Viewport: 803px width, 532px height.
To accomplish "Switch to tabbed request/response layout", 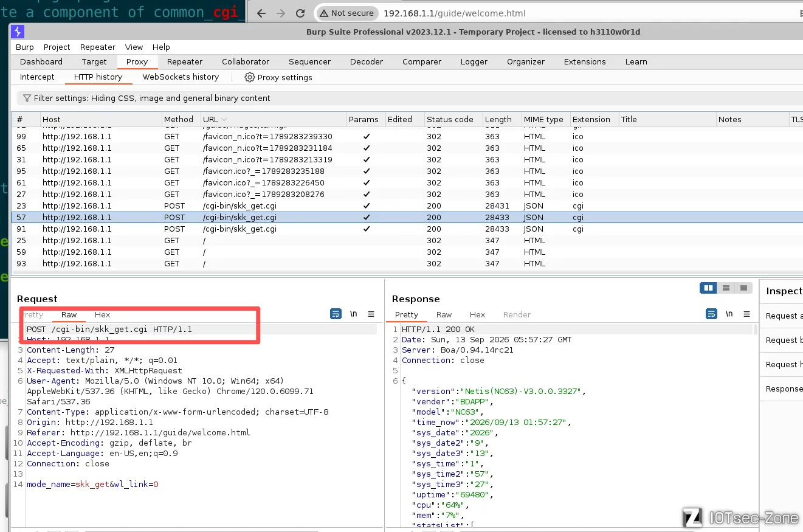I will click(743, 288).
